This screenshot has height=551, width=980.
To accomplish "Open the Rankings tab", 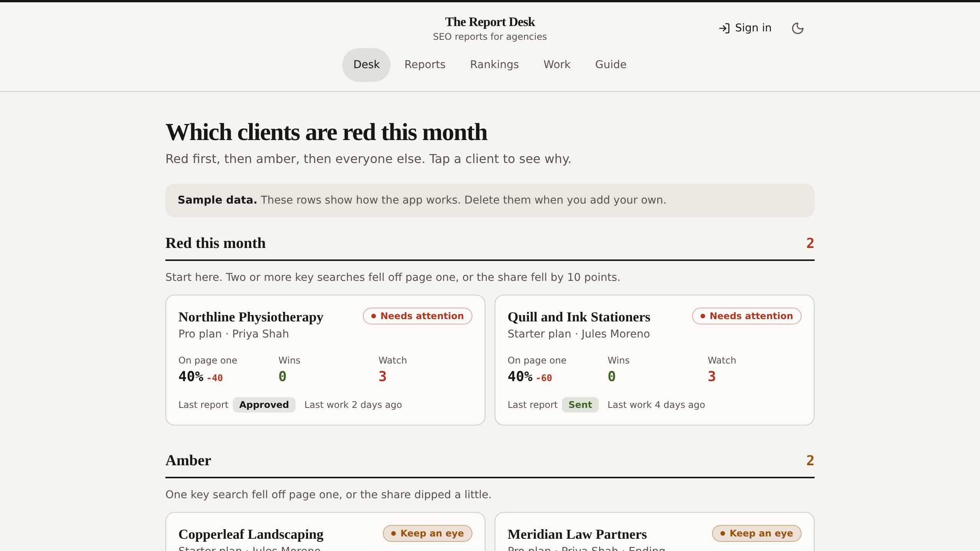I will [494, 65].
